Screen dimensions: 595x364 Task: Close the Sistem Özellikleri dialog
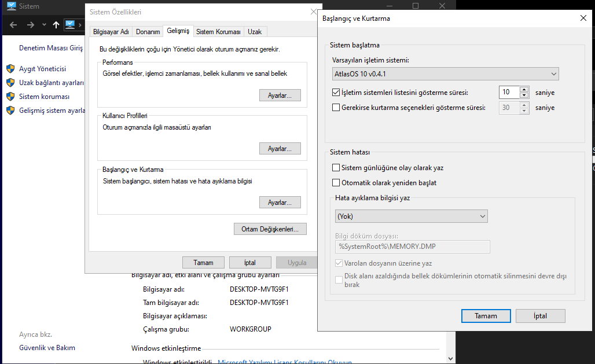click(x=314, y=12)
